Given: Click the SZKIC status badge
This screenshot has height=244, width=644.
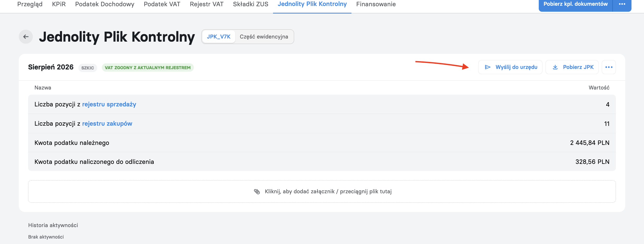Looking at the screenshot, I should (x=88, y=68).
